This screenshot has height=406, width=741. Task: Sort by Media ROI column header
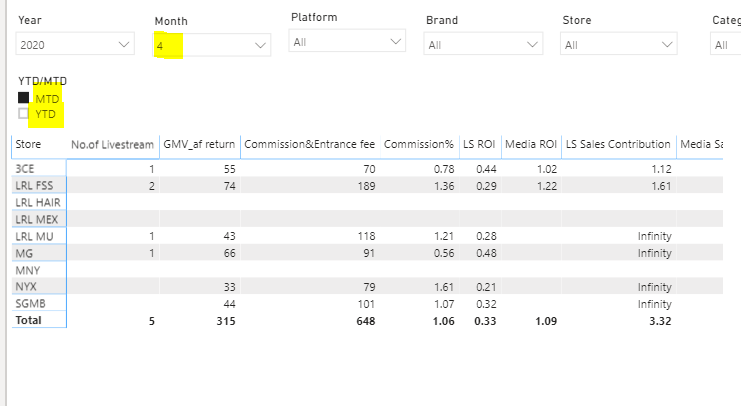pos(531,145)
